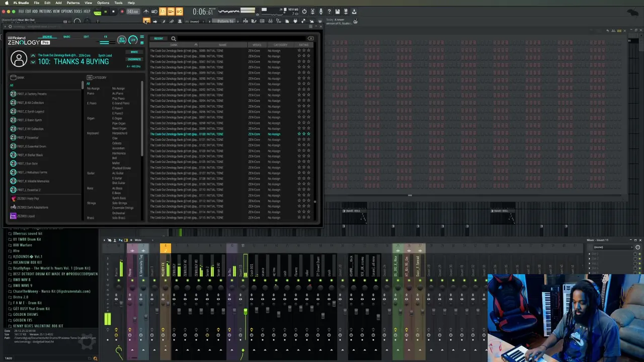Adjust the REV SEND knob
This screenshot has width=644, height=362.
tap(121, 40)
